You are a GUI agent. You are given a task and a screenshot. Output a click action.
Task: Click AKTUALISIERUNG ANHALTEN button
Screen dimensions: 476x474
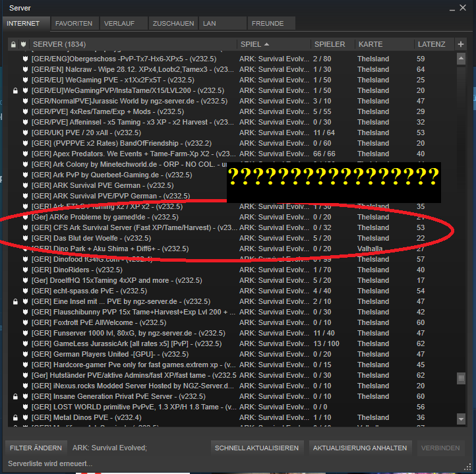tap(360, 448)
